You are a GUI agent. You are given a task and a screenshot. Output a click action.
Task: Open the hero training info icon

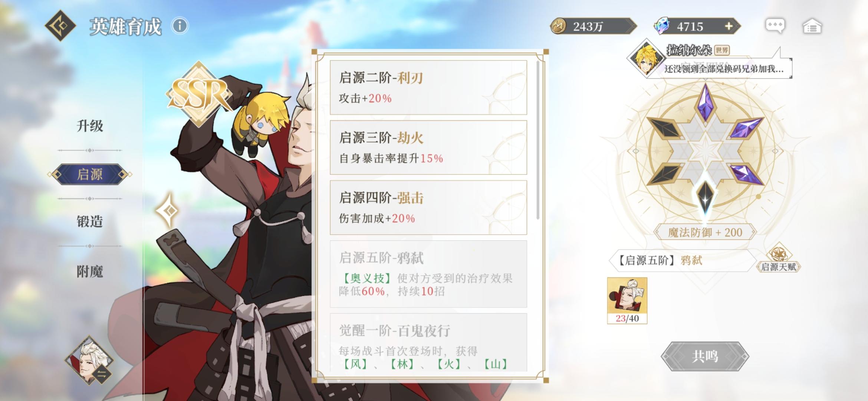180,26
